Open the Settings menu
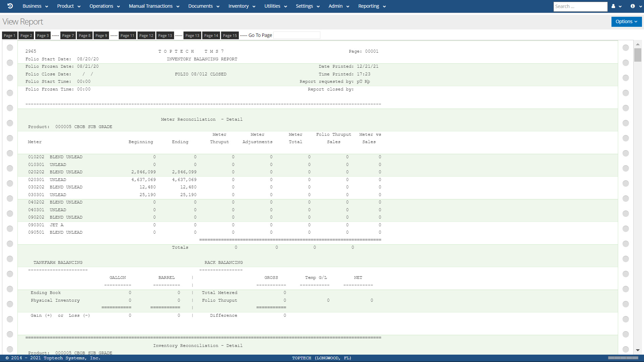The width and height of the screenshot is (644, 362). [308, 6]
